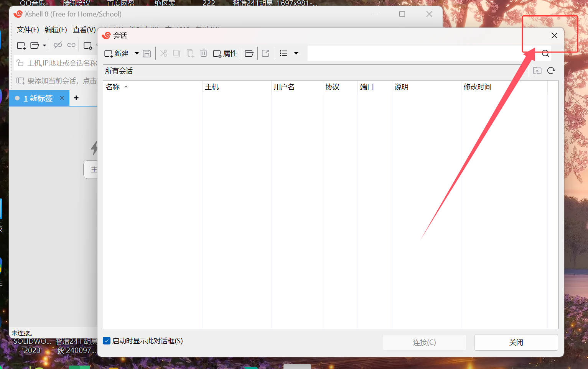Sort sessions by 端口 column
588x369 pixels.
tap(375, 87)
